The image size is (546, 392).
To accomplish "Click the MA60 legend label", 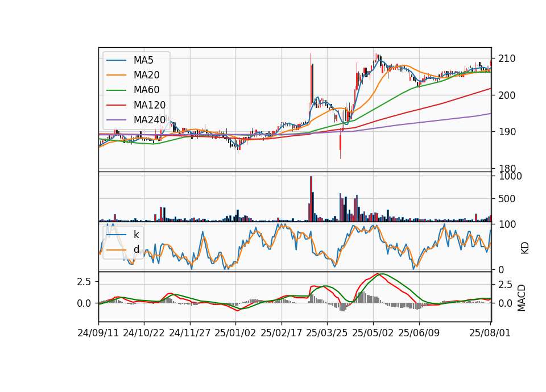I will [x=146, y=90].
